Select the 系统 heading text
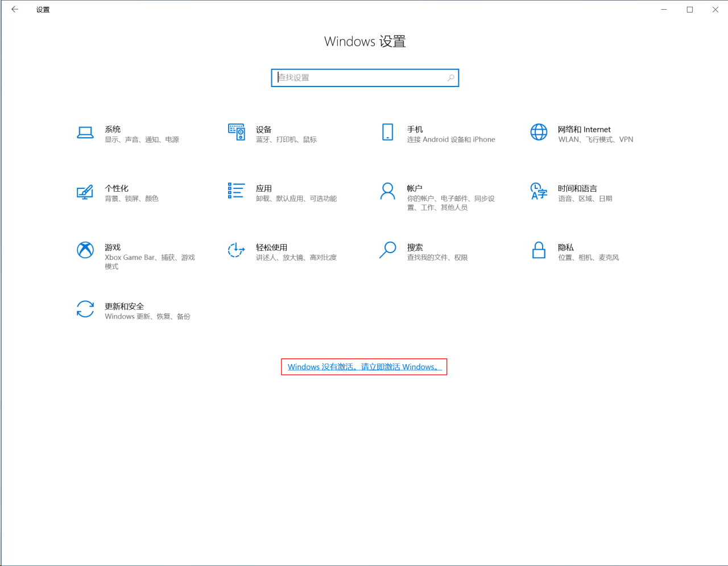 pos(113,129)
